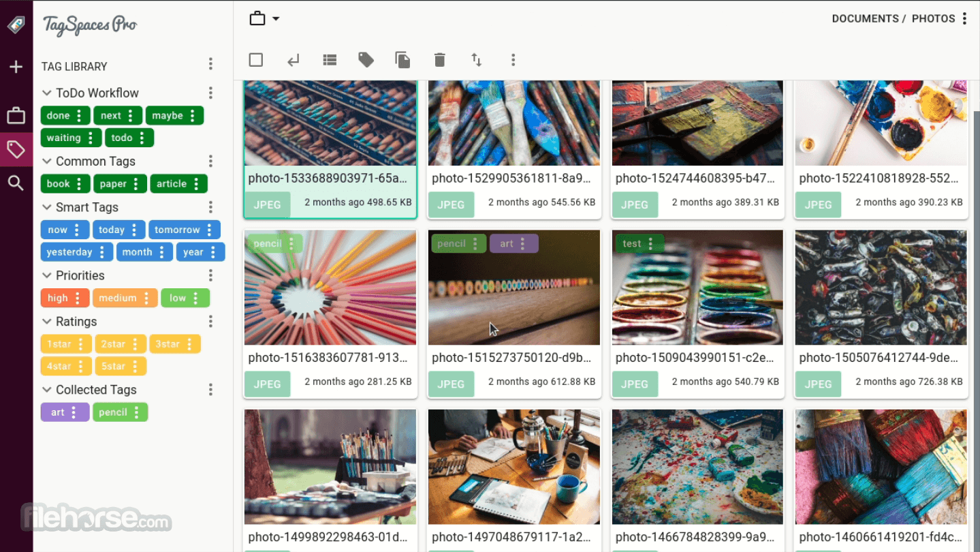Open the toolbar more-options vertical dots

513,60
